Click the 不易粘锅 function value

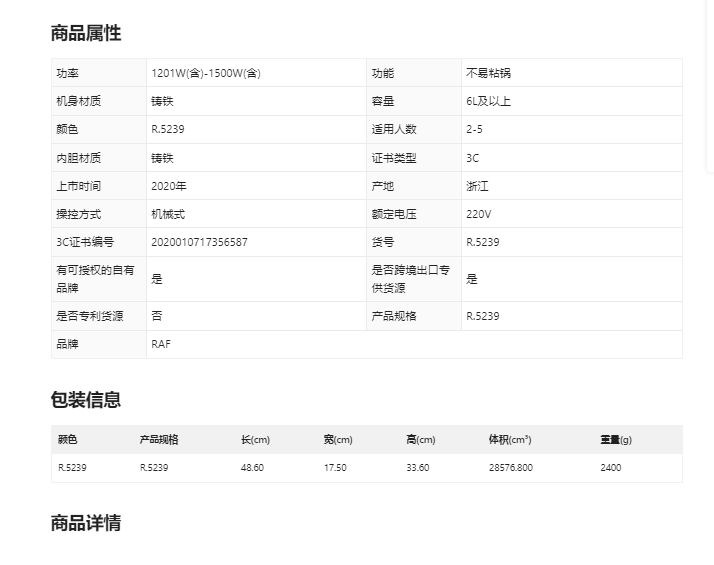coord(488,73)
